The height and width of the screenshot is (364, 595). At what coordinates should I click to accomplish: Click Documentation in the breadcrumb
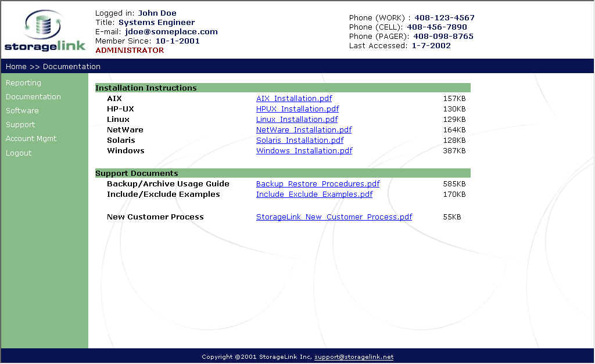coord(71,67)
